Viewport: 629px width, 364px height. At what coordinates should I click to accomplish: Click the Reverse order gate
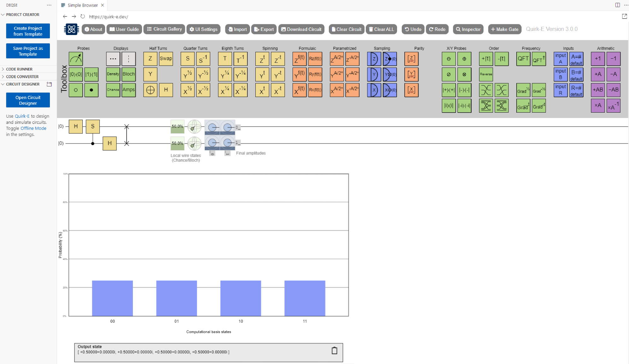coord(486,74)
